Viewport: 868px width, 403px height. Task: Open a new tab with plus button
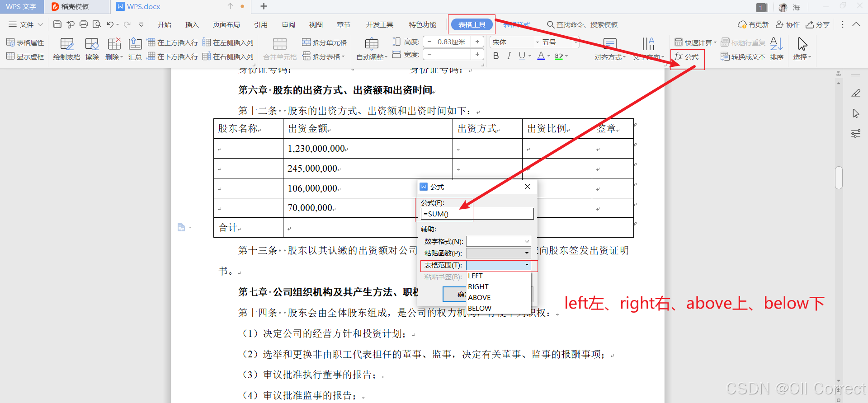pyautogui.click(x=264, y=6)
